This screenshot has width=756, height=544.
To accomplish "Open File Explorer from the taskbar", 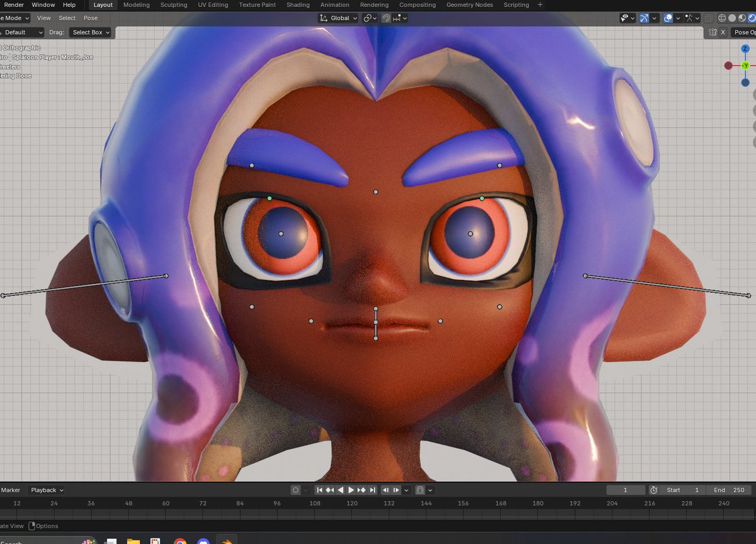I will tap(133, 541).
